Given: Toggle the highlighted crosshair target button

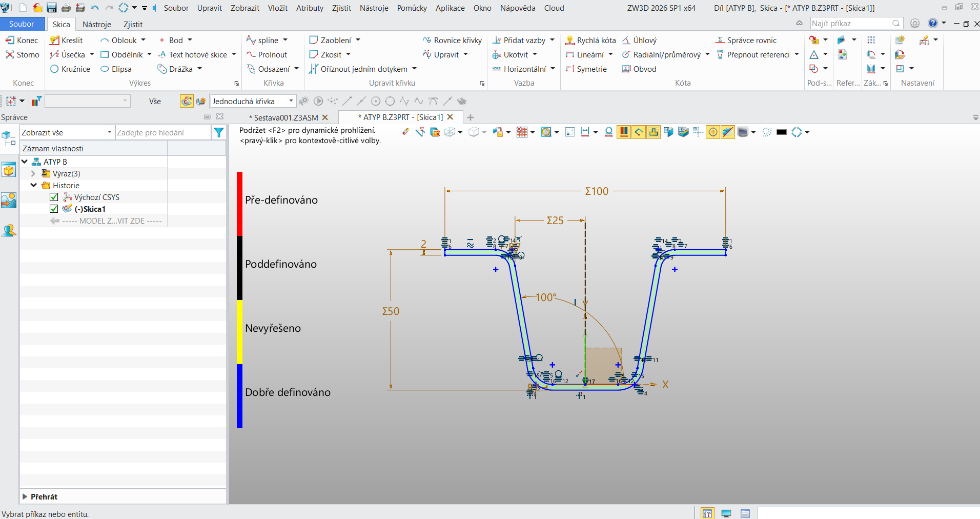Looking at the screenshot, I should coord(713,132).
